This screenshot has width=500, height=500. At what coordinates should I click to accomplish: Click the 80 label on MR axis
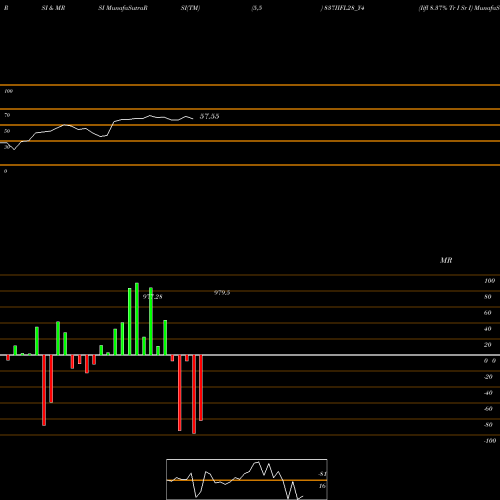pos(488,297)
